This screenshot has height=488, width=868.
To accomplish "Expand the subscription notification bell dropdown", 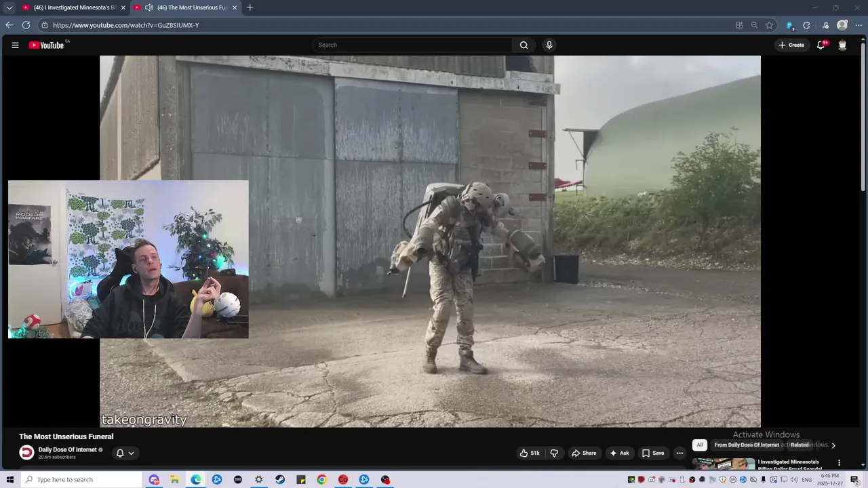I will [x=125, y=453].
